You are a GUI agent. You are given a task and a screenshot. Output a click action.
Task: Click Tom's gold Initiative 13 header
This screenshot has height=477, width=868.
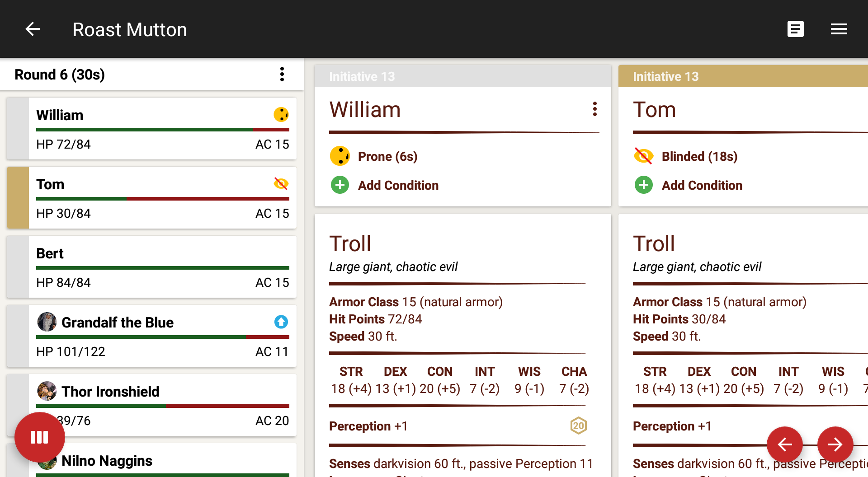click(x=743, y=76)
